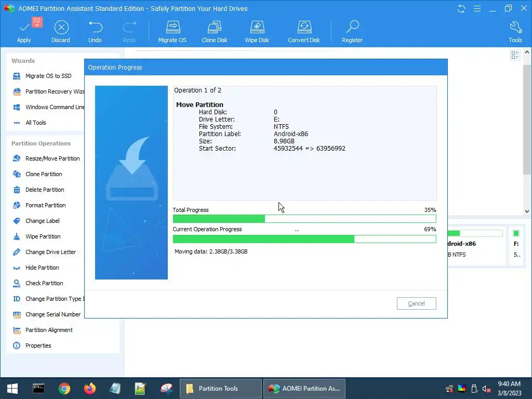
Task: Launch Chrome from the taskbar
Action: 64,389
